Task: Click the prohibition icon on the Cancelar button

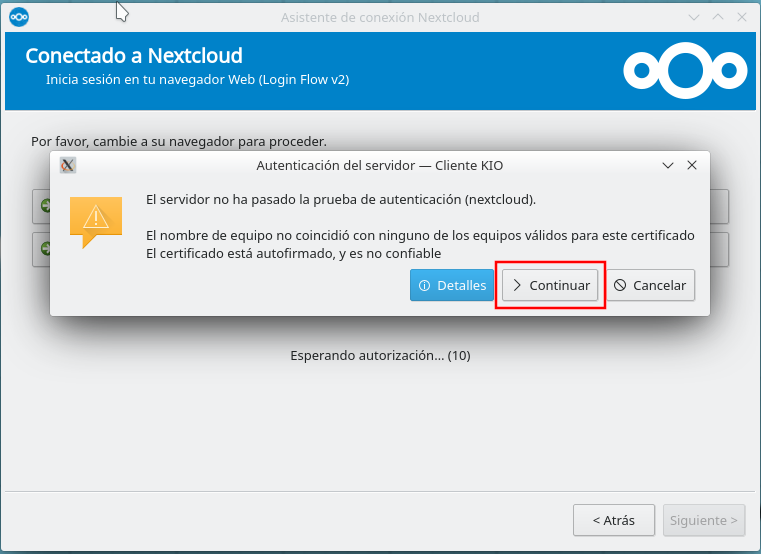Action: [x=620, y=286]
